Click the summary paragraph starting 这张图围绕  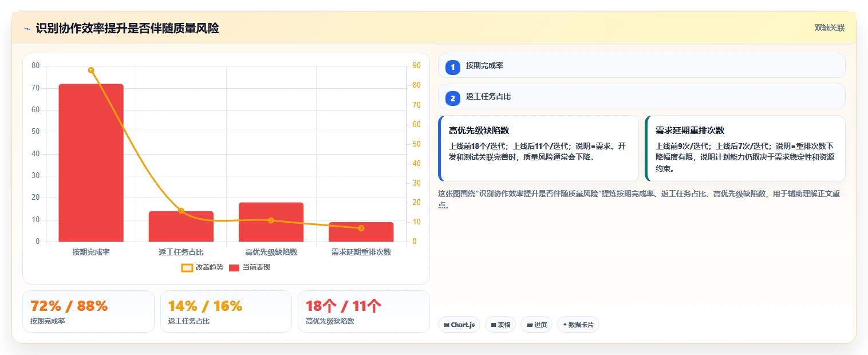pos(639,199)
